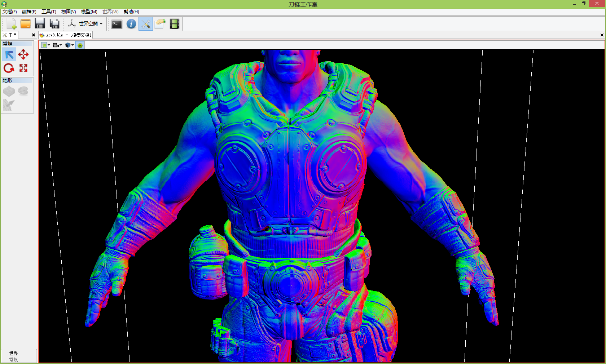The width and height of the screenshot is (606, 364).
Task: Open the 編輯(E) menu
Action: click(x=29, y=12)
